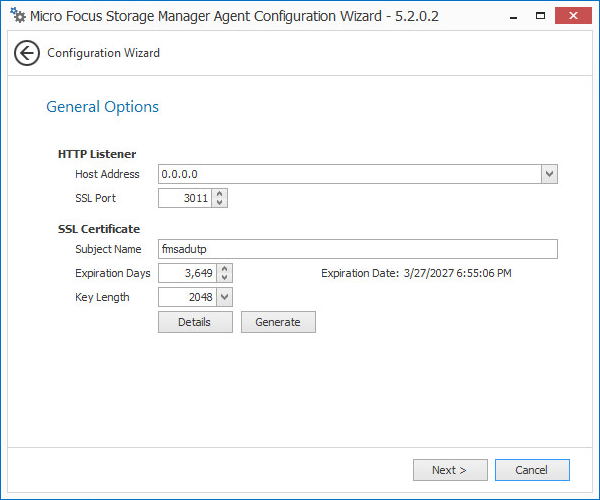
Task: Cancel the configuration wizard
Action: coord(531,470)
